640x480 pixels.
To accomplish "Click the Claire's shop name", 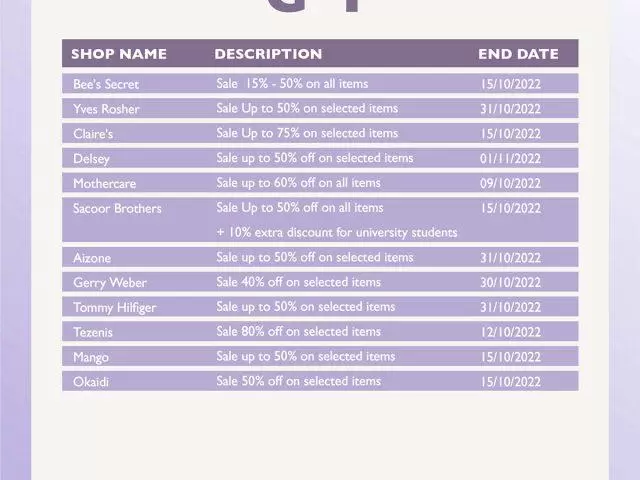I will point(93,134).
